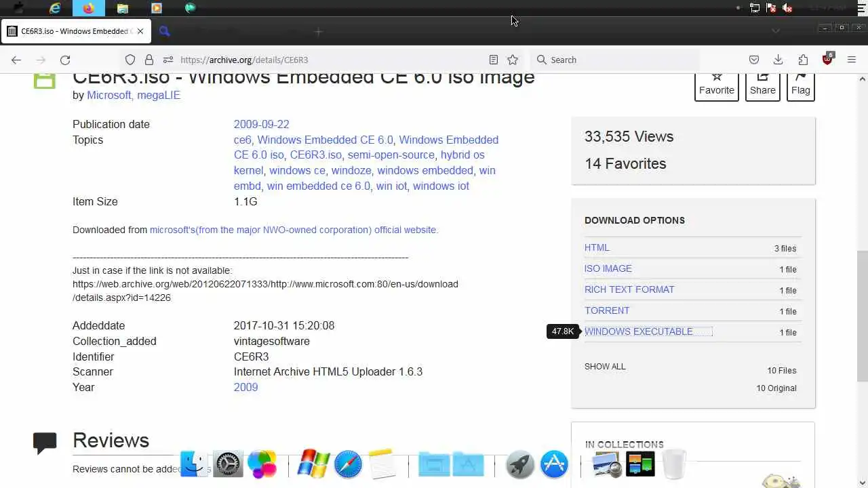This screenshot has width=868, height=488.
Task: Open the Pocket save icon
Action: point(754,60)
